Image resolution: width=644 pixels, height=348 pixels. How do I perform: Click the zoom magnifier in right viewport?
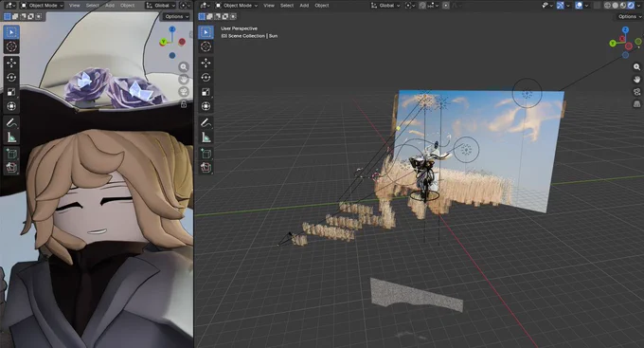click(x=636, y=67)
